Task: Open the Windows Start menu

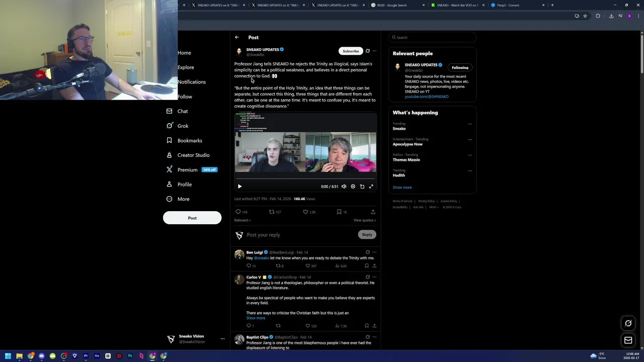Action: coord(8,356)
